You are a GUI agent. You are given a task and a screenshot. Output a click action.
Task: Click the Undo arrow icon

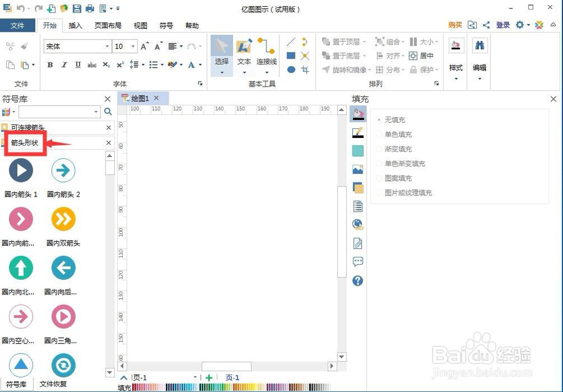tap(20, 8)
